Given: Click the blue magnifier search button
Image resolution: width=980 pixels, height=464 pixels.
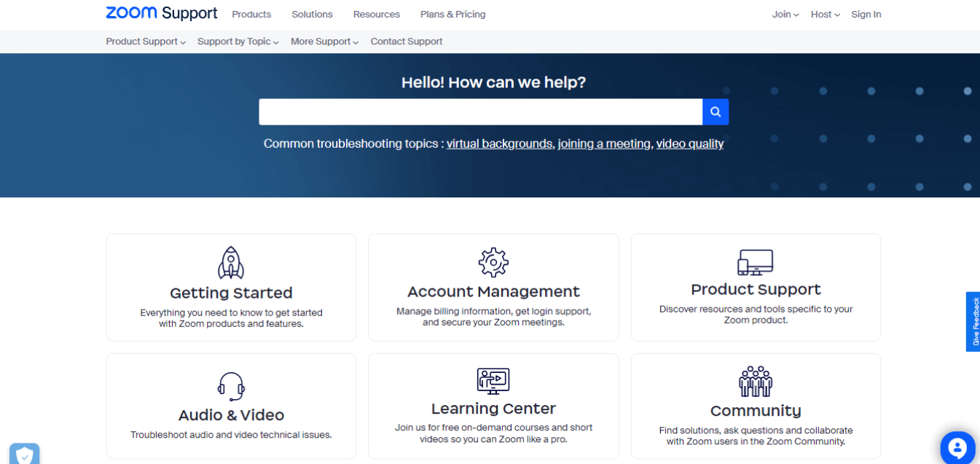Looking at the screenshot, I should [x=716, y=112].
